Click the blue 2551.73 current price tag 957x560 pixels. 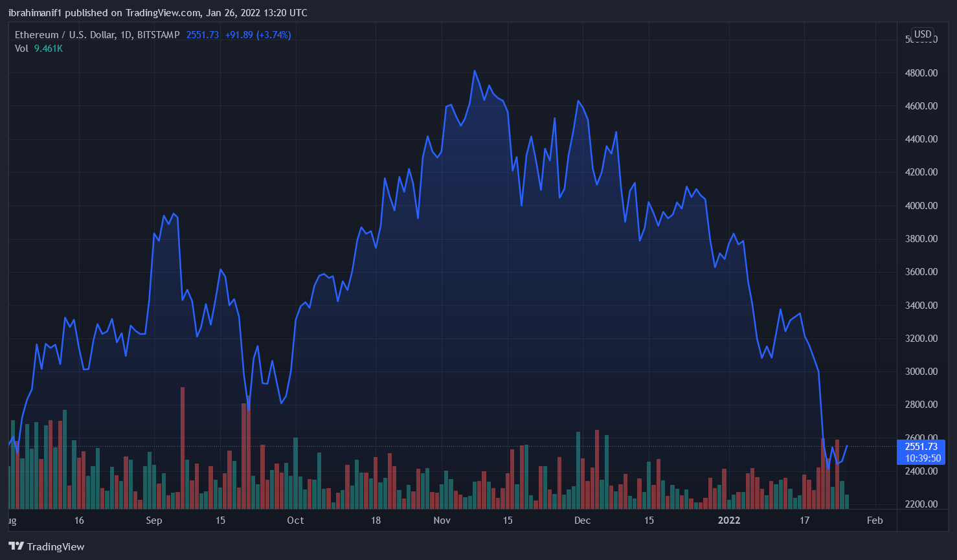click(x=921, y=447)
